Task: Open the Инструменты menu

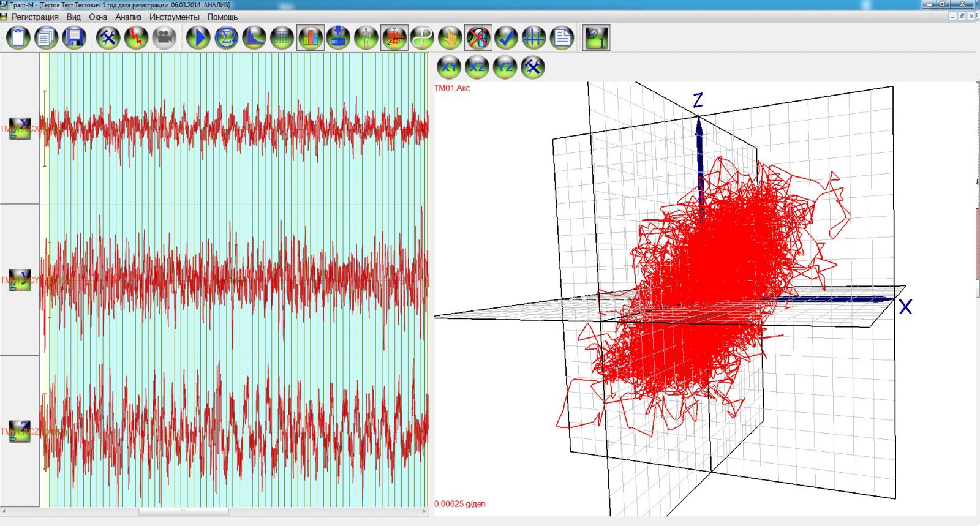Action: coord(174,17)
